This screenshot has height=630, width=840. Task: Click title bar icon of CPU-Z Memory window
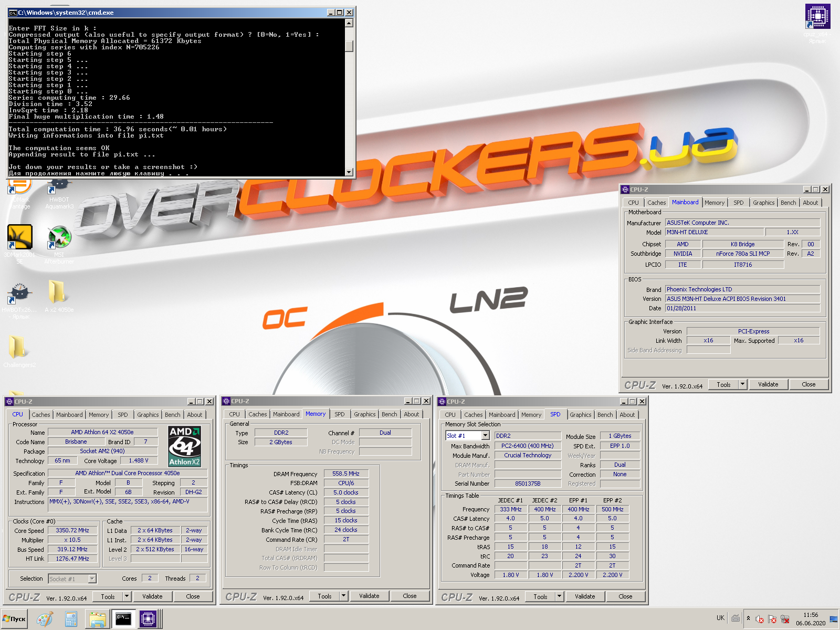[226, 401]
